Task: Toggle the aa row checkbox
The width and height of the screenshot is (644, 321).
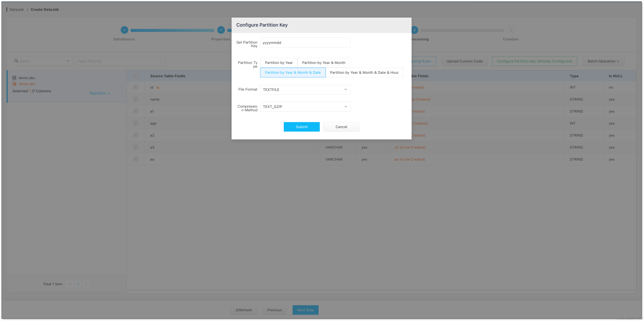Action: pyautogui.click(x=135, y=159)
